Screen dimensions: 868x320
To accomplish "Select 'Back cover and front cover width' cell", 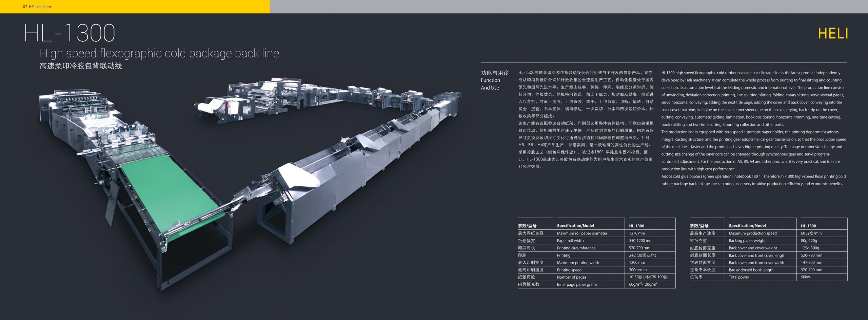I will click(x=756, y=263).
